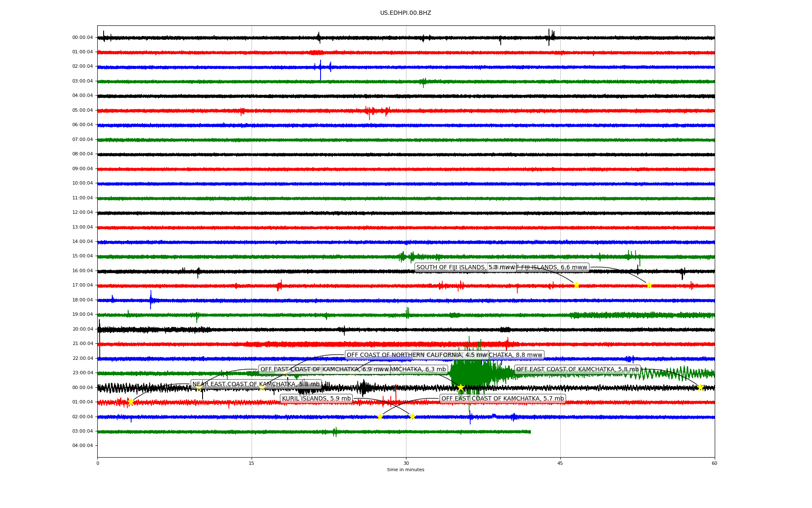
Task: Click the 05:00:04 row time label
Action: tap(82, 110)
